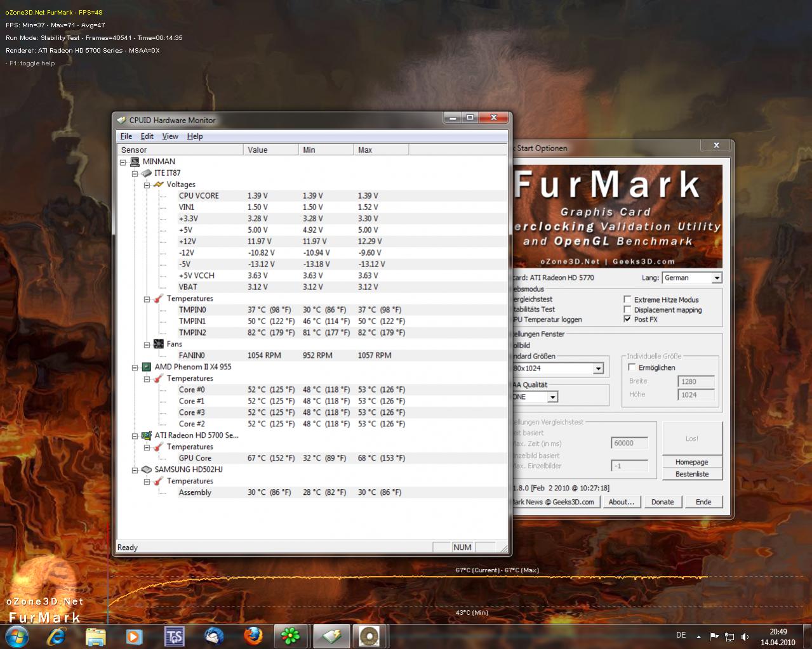The image size is (812, 649).
Task: Enable Displacement mapping checkbox in FurMark
Action: [627, 310]
